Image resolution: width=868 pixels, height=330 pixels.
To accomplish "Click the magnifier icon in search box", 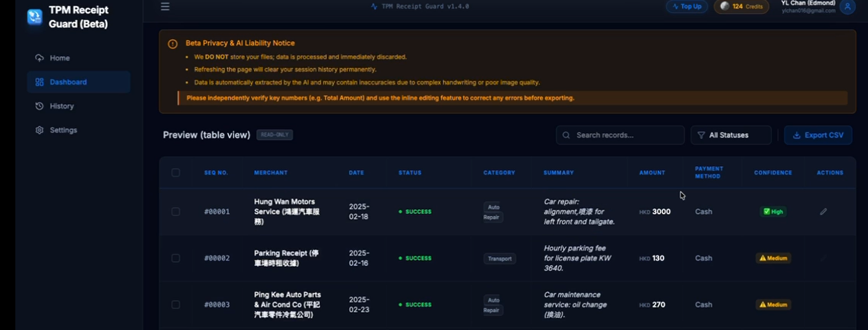I will tap(566, 135).
